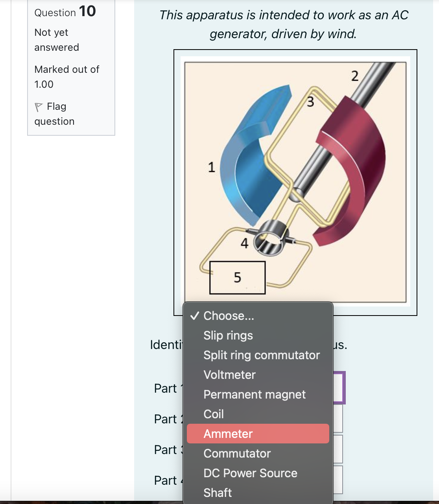Select Slip rings from the dropdown list
This screenshot has width=439, height=504.
pos(228,335)
